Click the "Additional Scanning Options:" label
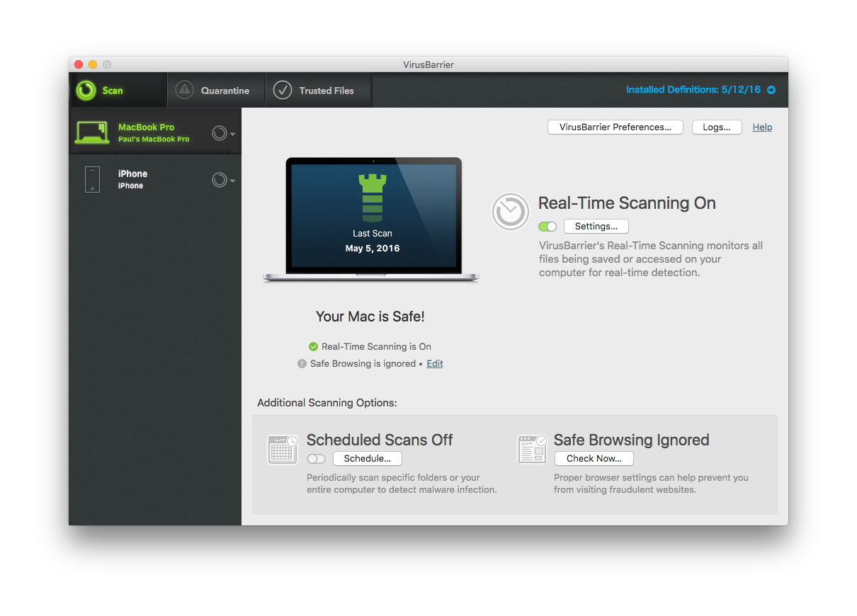This screenshot has height=616, width=857. tap(327, 403)
